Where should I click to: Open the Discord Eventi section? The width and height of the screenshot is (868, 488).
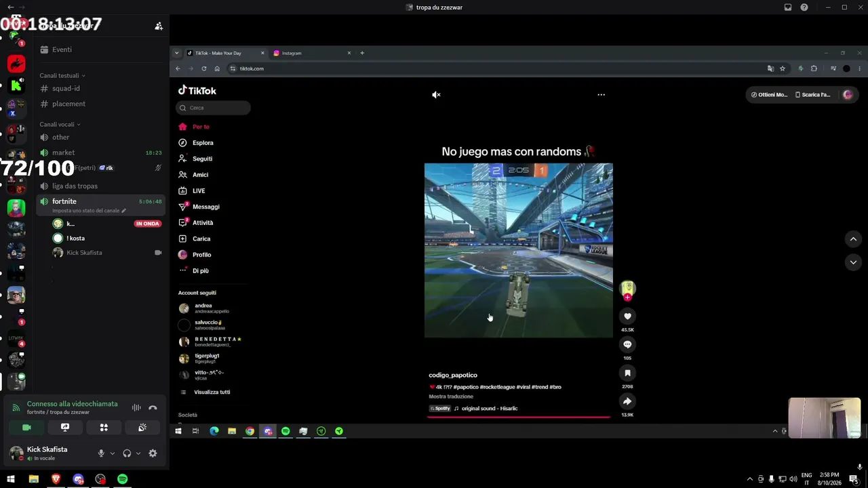102,49
